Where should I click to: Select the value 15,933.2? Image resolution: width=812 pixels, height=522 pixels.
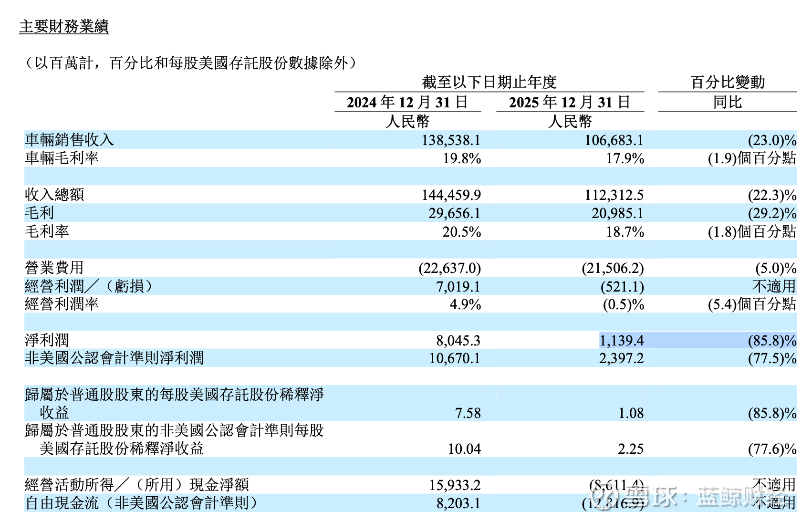[x=455, y=485]
